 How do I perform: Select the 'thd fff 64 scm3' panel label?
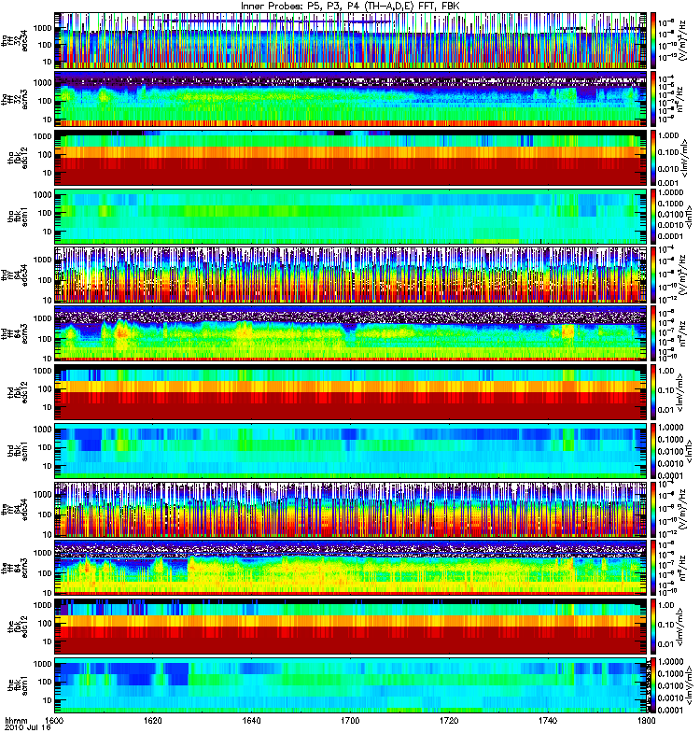[x=15, y=333]
